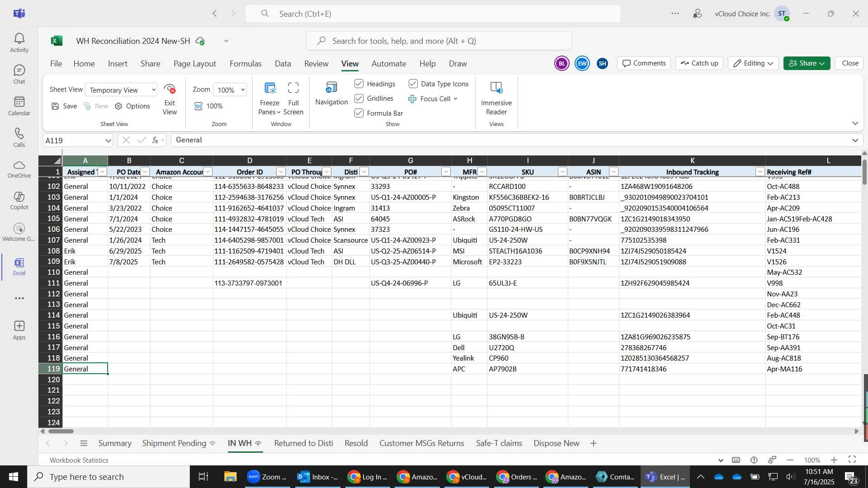Click the insert function fx icon
The width and height of the screenshot is (868, 488).
[155, 140]
